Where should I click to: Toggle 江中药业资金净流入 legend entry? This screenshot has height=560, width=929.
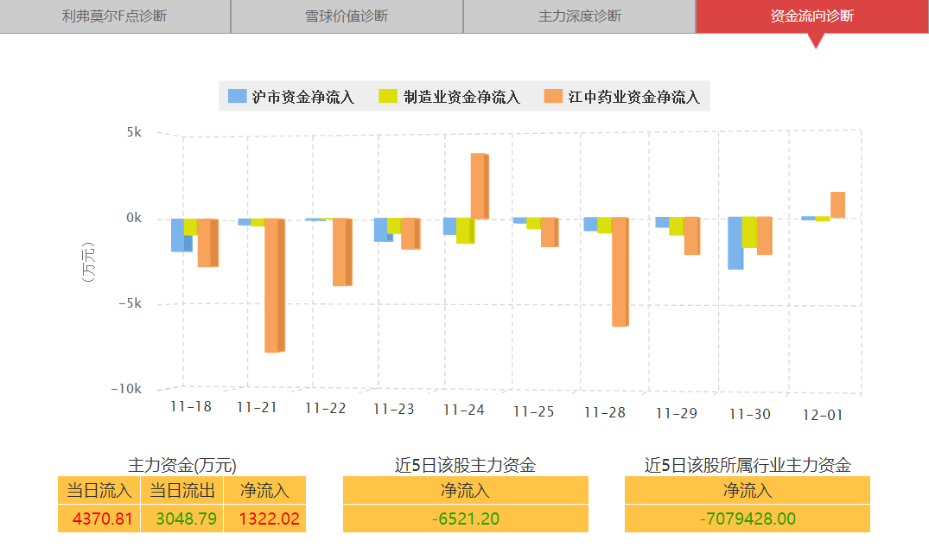point(622,97)
